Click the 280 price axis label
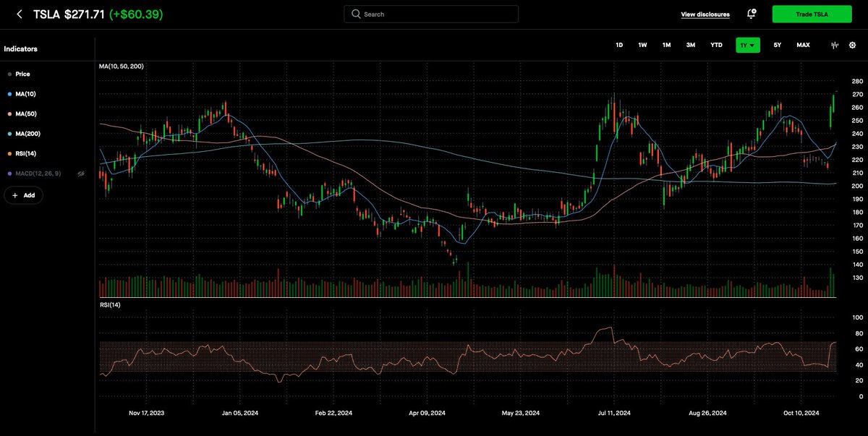Image resolution: width=868 pixels, height=436 pixels. tap(857, 82)
